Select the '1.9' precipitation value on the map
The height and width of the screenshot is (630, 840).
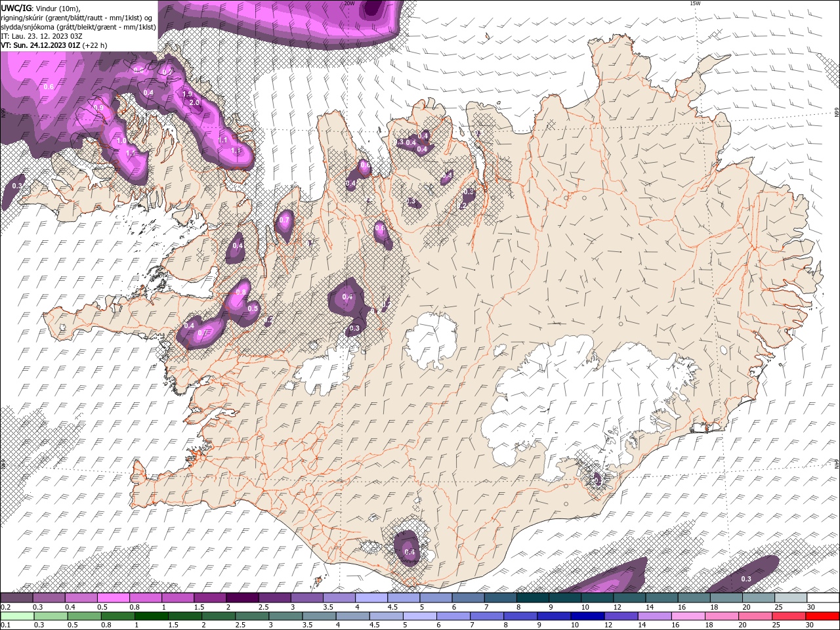187,94
